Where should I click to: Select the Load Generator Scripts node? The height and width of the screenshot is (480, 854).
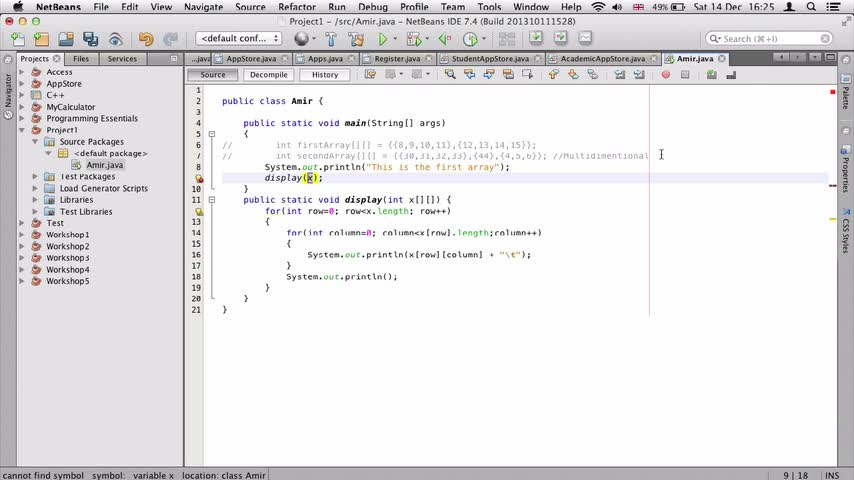pyautogui.click(x=103, y=189)
